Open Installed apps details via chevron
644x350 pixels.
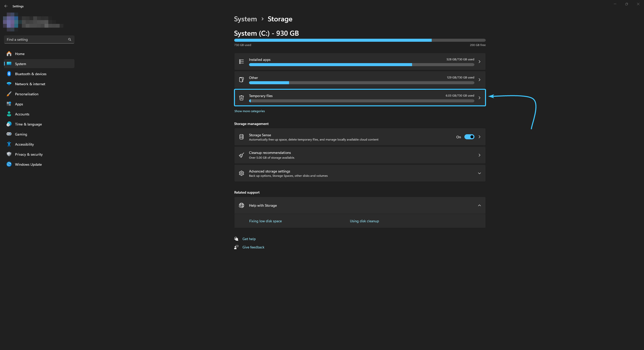479,62
